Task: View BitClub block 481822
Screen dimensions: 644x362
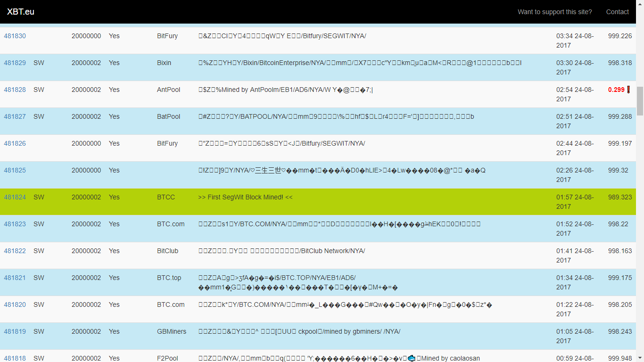Action: [15, 251]
